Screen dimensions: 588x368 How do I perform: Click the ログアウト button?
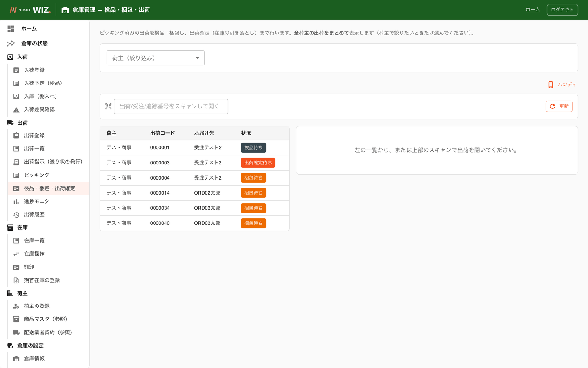562,10
